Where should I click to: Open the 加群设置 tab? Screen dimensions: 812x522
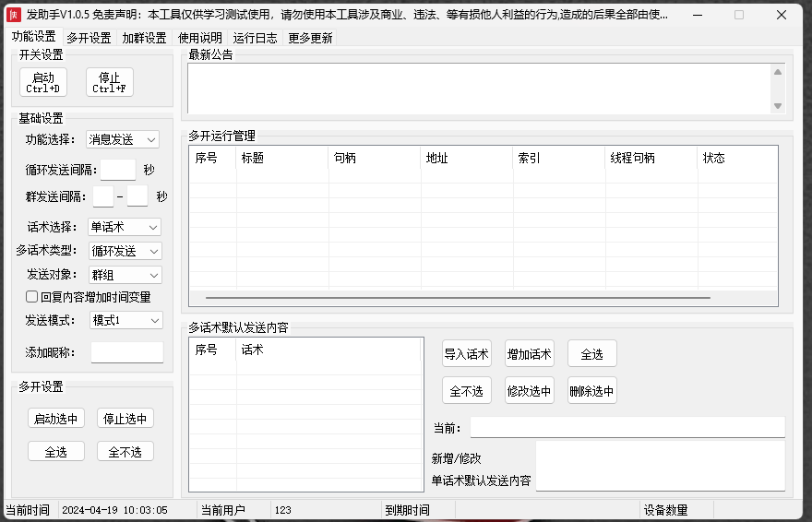click(144, 38)
